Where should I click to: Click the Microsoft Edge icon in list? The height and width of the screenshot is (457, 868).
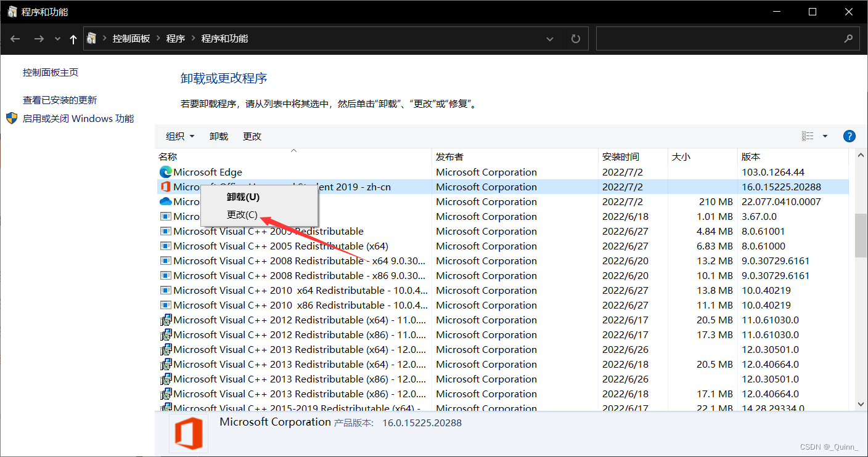(x=165, y=172)
